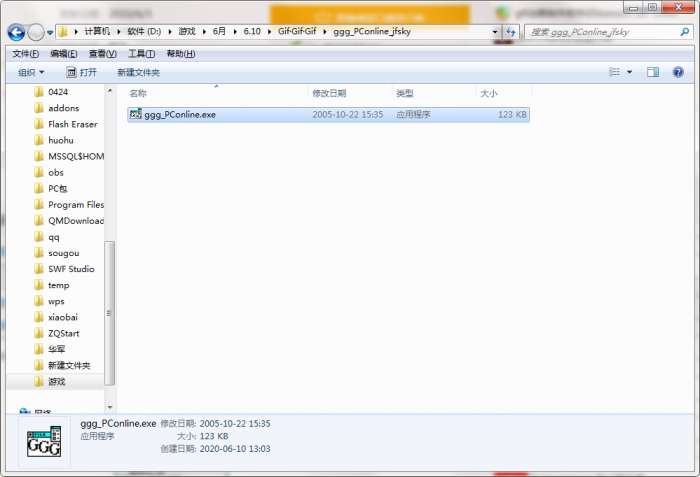700x477 pixels.
Task: Sort by the 大小 column header
Action: click(x=488, y=93)
